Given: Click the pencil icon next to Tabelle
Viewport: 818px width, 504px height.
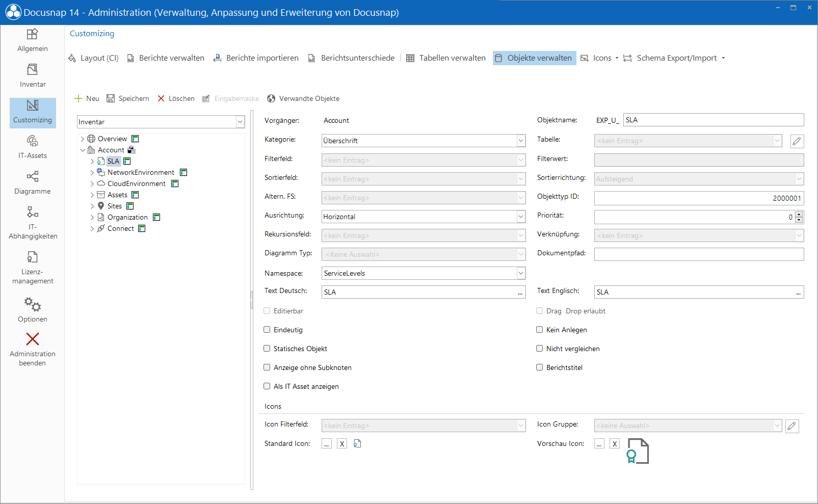Looking at the screenshot, I should coord(797,141).
